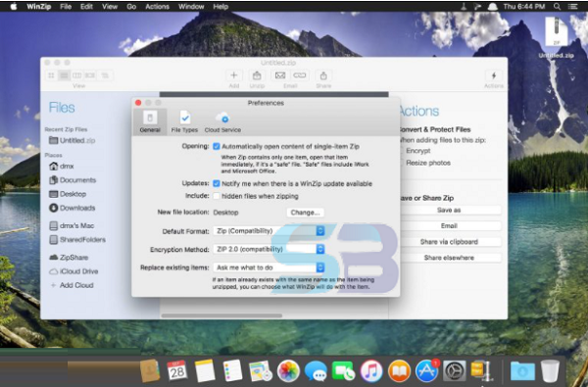Disable WinZip update notifications checkbox
The image size is (588, 387).
click(217, 183)
